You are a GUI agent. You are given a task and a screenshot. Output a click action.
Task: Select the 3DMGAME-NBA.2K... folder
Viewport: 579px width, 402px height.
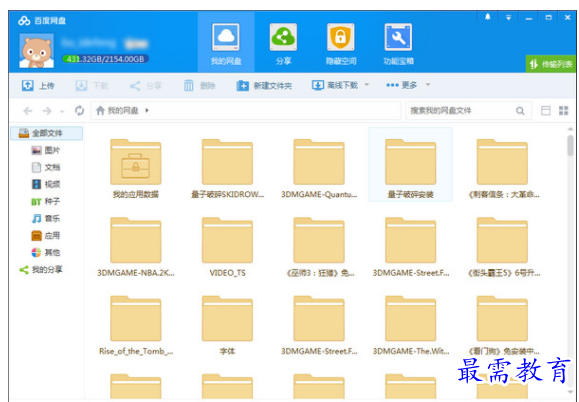click(x=136, y=247)
